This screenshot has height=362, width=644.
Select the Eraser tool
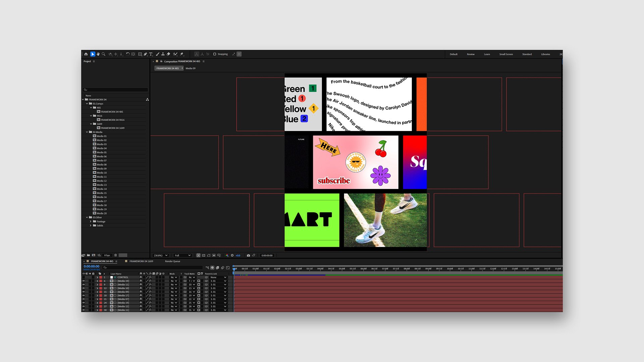(x=168, y=54)
